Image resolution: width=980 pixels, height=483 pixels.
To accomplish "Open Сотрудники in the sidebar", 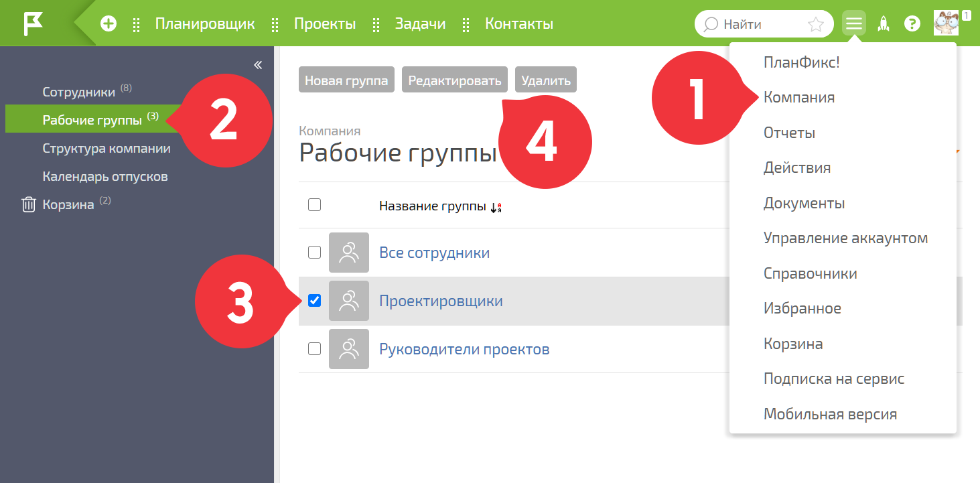I will (80, 92).
